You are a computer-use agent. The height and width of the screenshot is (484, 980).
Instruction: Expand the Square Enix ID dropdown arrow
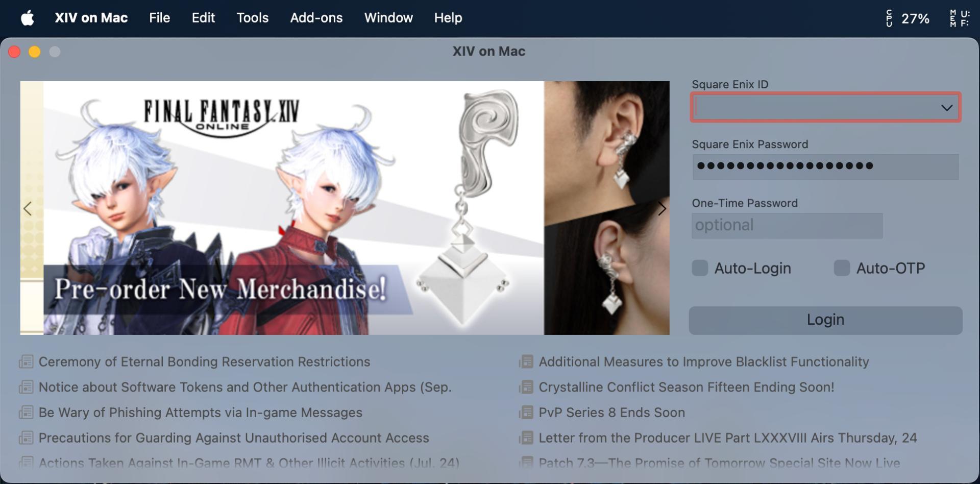click(947, 108)
